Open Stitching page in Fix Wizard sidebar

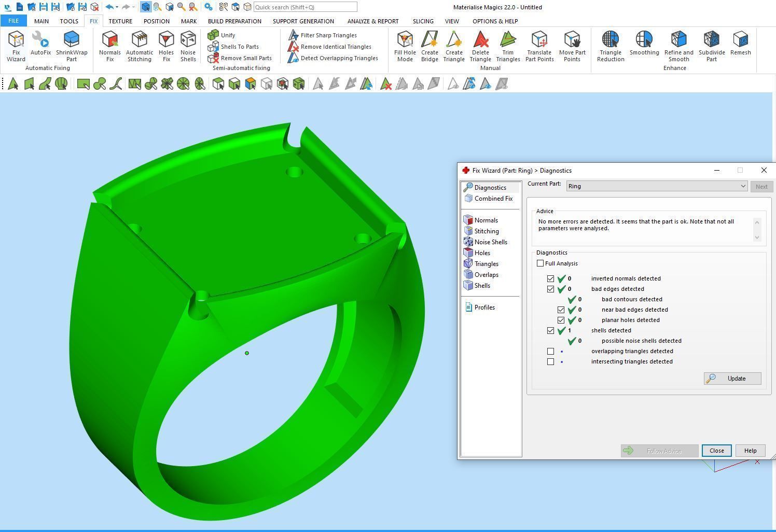(x=482, y=231)
